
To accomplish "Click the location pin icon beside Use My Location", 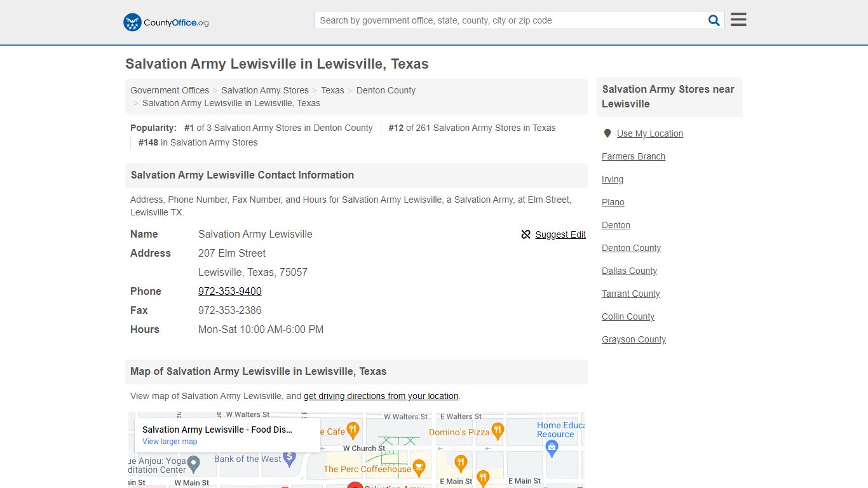I will point(607,133).
